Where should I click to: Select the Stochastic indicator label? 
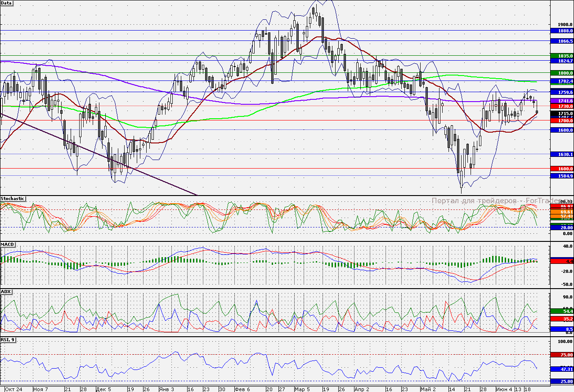(13, 199)
